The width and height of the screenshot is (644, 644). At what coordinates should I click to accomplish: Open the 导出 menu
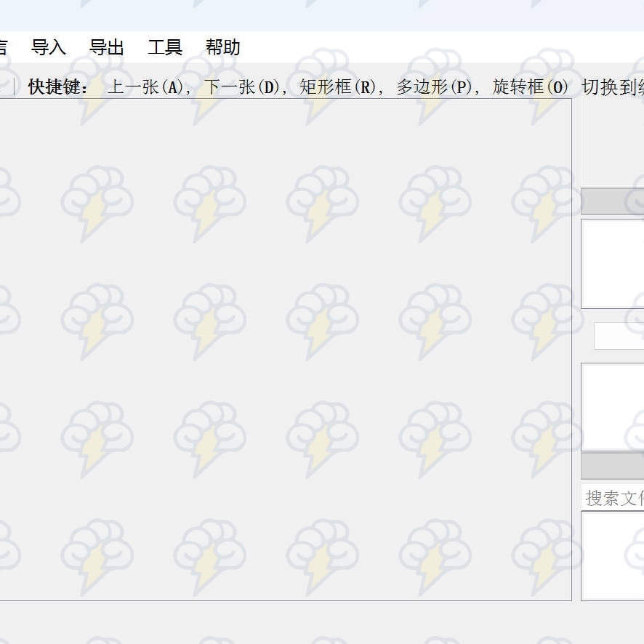[107, 48]
